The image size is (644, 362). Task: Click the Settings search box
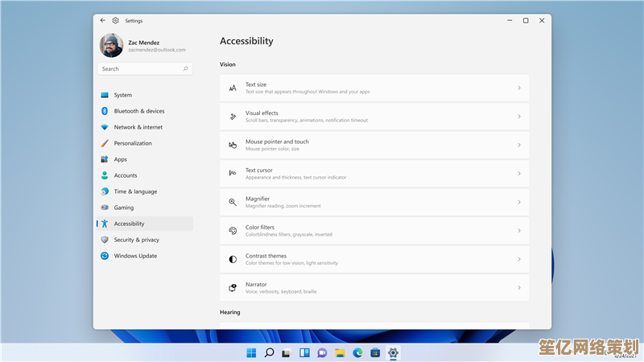(x=145, y=69)
